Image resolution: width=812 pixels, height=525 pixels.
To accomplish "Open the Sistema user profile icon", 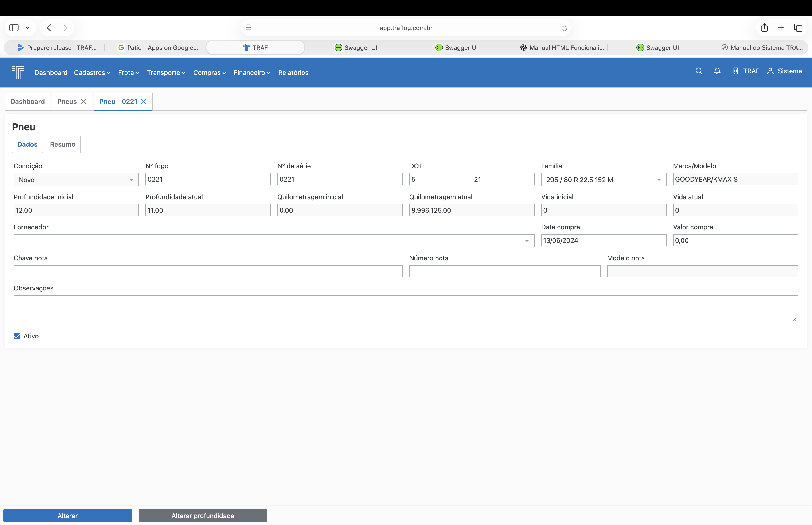I will pos(770,71).
